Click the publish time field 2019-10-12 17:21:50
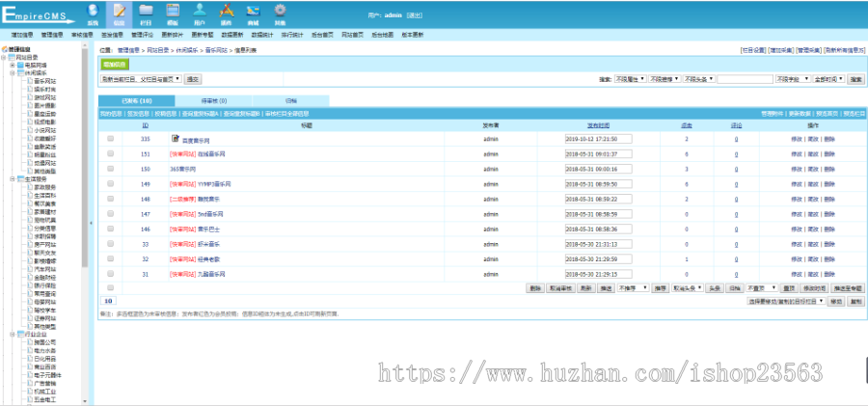Viewport: 868px width, 406px height. 598,139
